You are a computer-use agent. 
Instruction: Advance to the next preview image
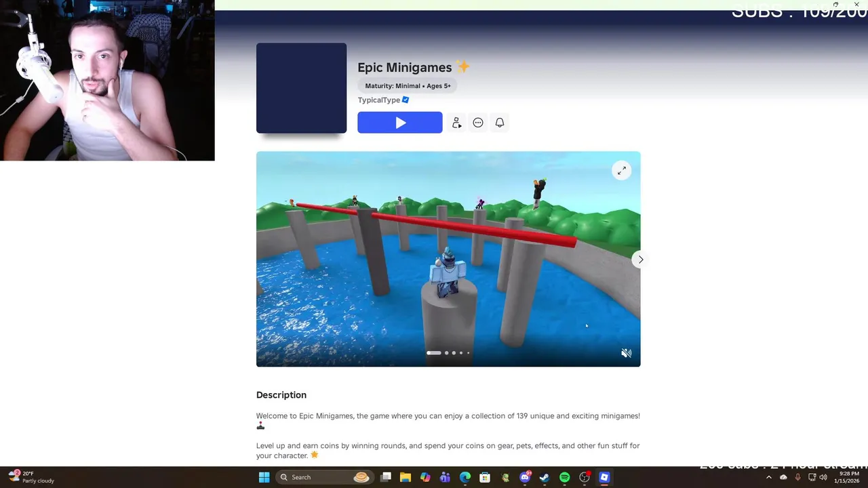point(640,260)
